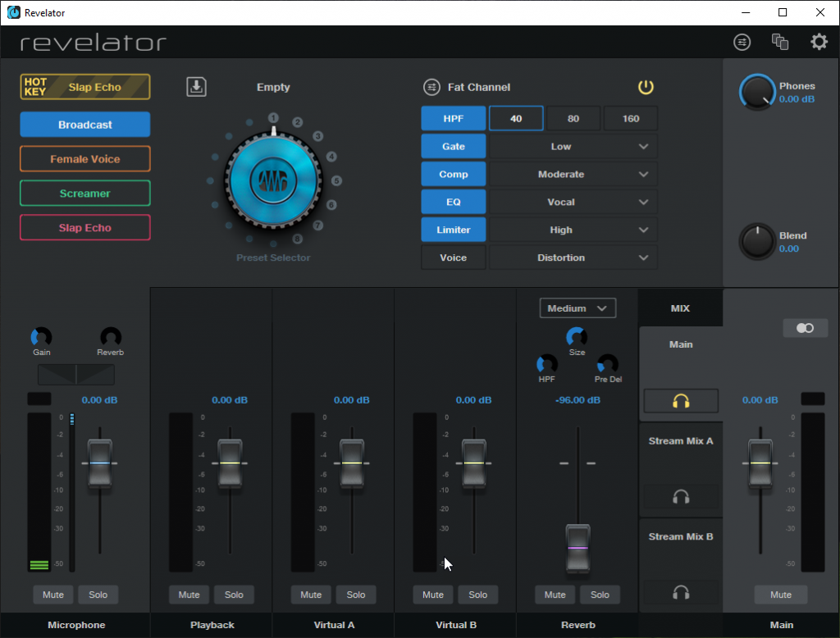Toggle the HPF button

coord(453,118)
